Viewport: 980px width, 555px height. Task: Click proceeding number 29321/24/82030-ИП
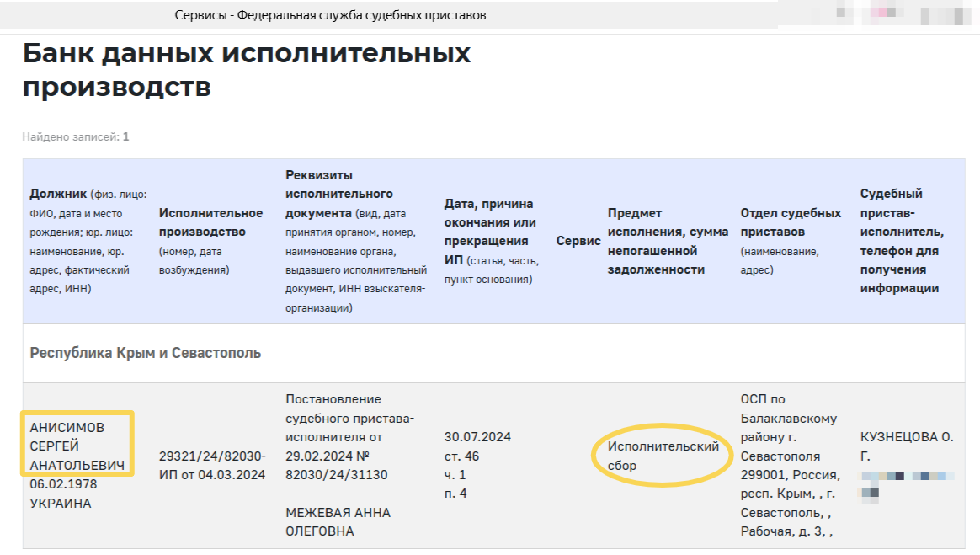pyautogui.click(x=212, y=456)
